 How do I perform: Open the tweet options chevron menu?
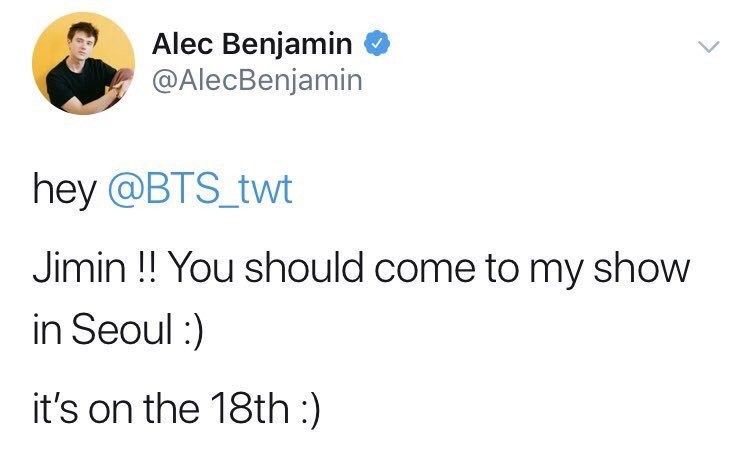tap(708, 47)
